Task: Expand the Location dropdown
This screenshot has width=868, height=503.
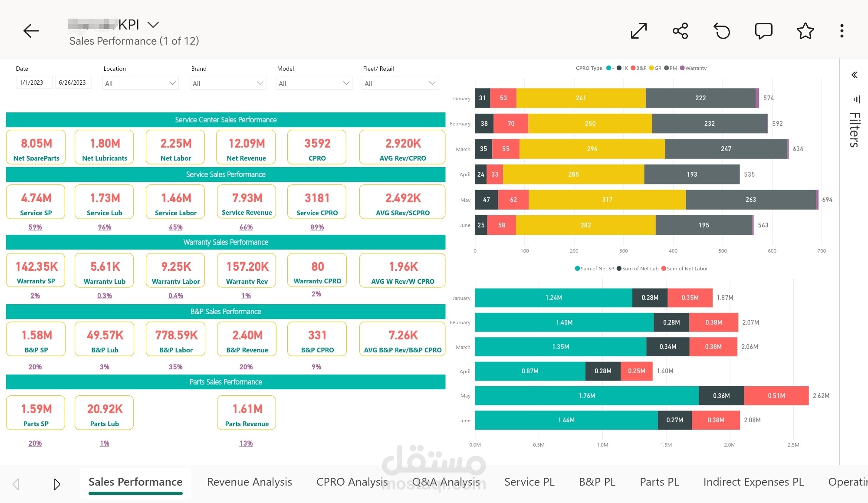Action: 141,83
